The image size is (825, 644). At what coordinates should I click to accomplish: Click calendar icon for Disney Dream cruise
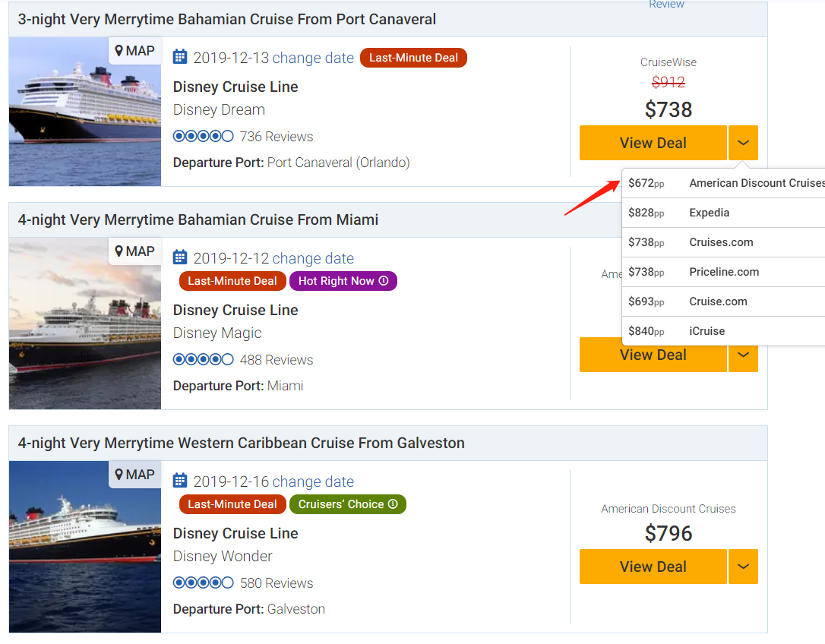tap(180, 57)
